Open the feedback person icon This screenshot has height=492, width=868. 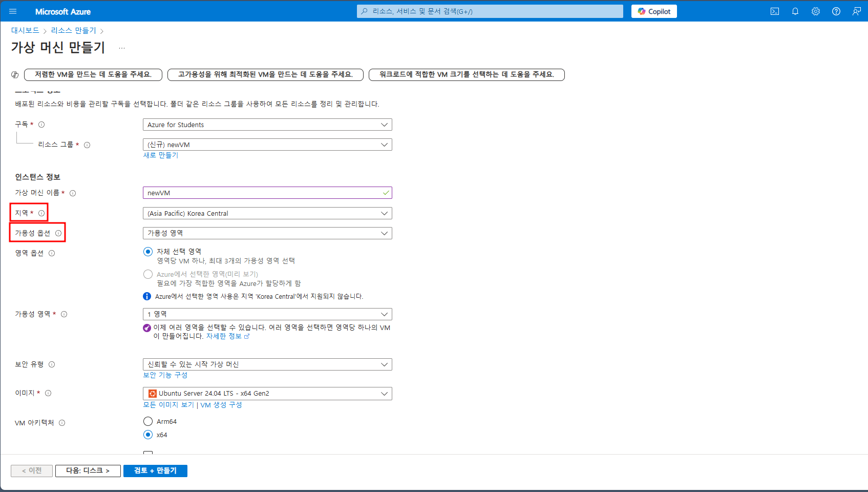coord(857,11)
